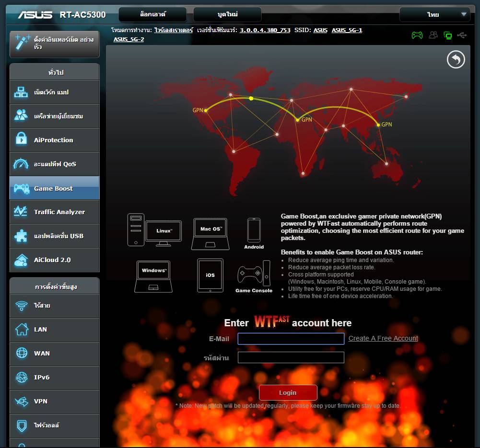The width and height of the screenshot is (480, 448).
Task: Open the เน็ตเวิร์ก แมป menu item
Action: click(x=55, y=92)
